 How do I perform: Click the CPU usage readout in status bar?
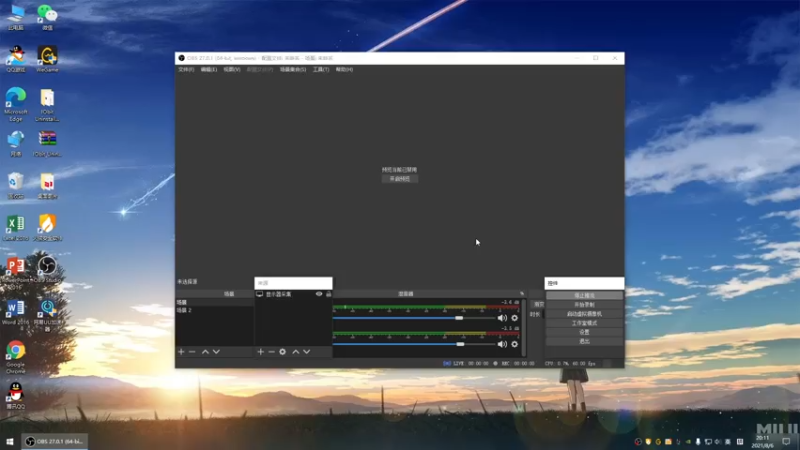570,363
